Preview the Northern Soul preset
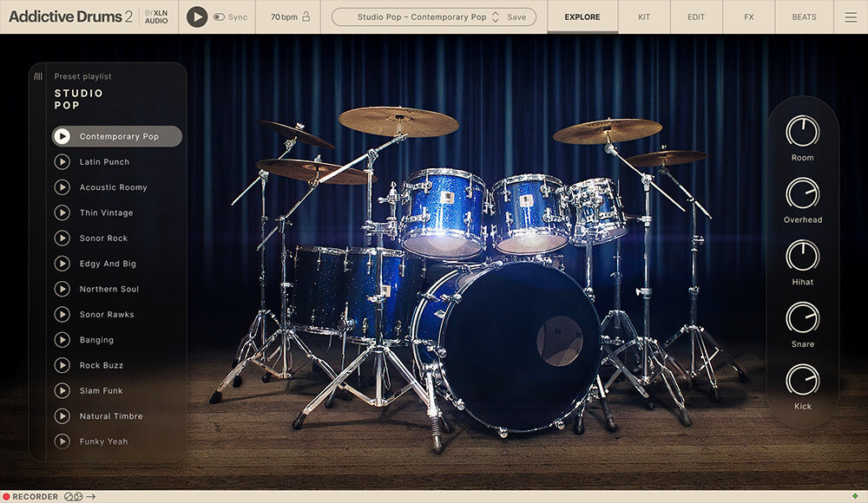This screenshot has width=868, height=503. point(62,289)
